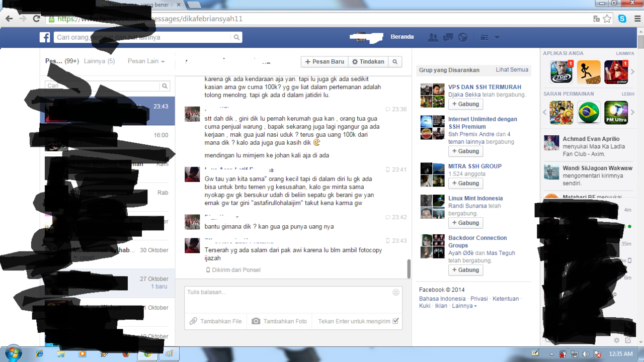Image resolution: width=644 pixels, height=362 pixels.
Task: Click the message list Cari search field
Action: (x=103, y=86)
